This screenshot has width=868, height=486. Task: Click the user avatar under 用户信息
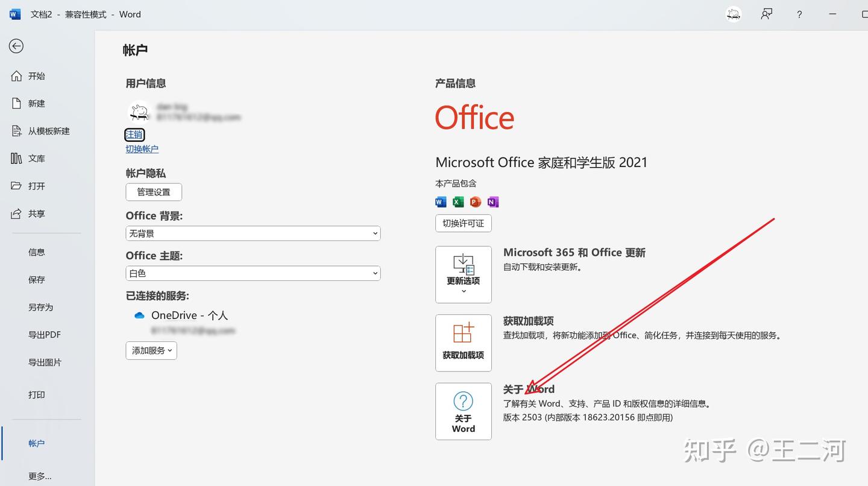click(x=139, y=112)
